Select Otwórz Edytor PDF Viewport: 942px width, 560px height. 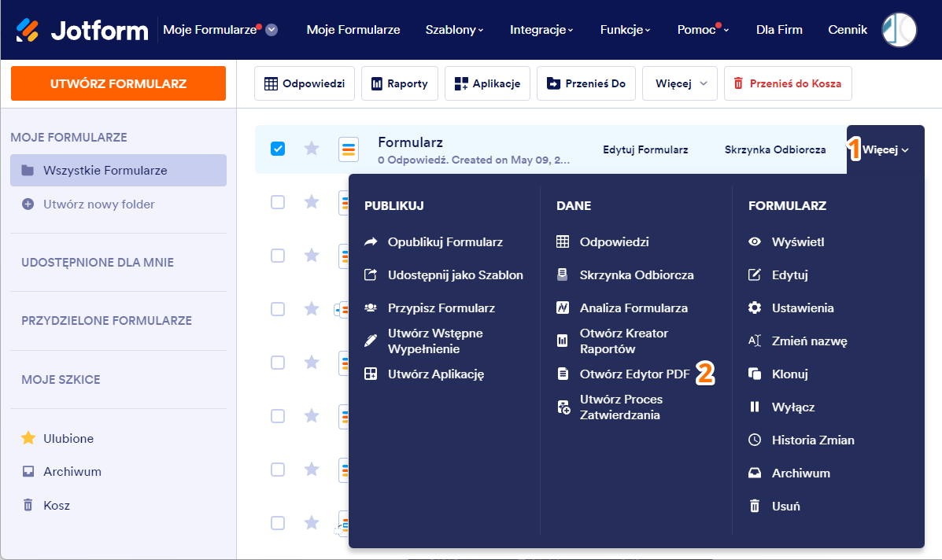[623, 374]
